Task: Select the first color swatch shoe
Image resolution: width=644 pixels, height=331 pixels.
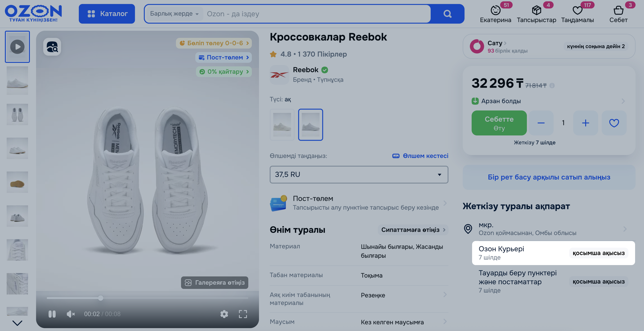Action: tap(282, 125)
